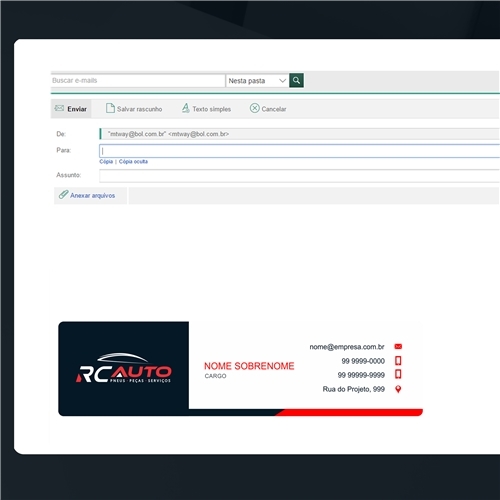Focus the Buscar e-mails search field

(138, 81)
